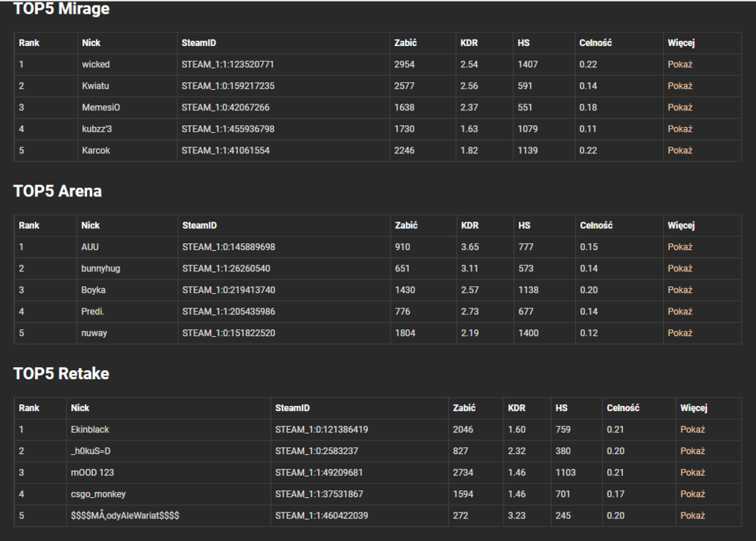Select SteamID STEAM_1:1:41061554
This screenshot has height=541, width=756.
click(225, 151)
